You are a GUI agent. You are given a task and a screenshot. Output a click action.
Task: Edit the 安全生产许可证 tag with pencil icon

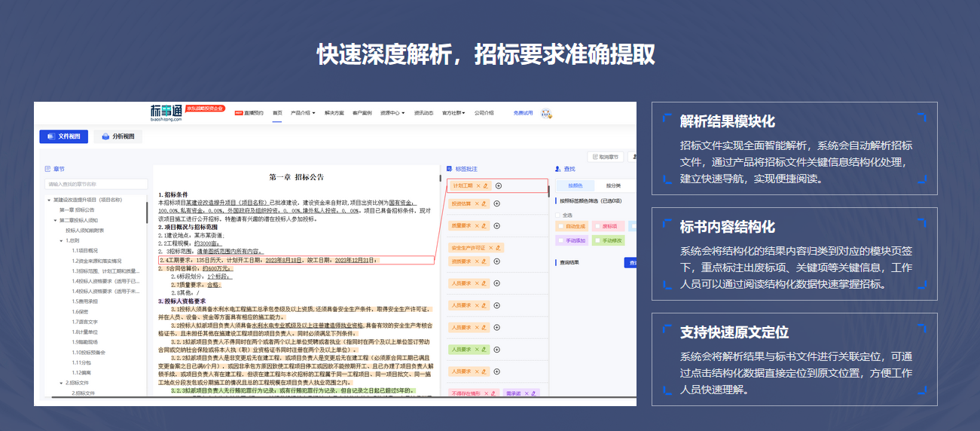pos(499,248)
